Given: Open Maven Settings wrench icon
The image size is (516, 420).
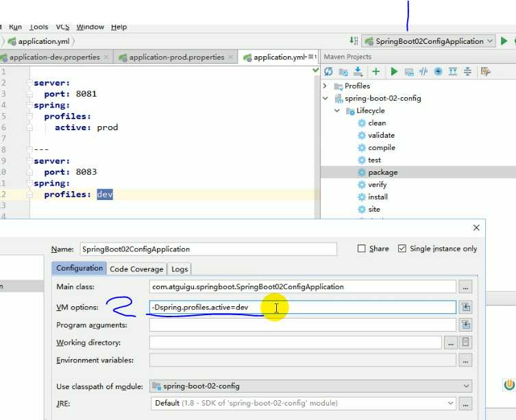Looking at the screenshot, I should coord(485,71).
